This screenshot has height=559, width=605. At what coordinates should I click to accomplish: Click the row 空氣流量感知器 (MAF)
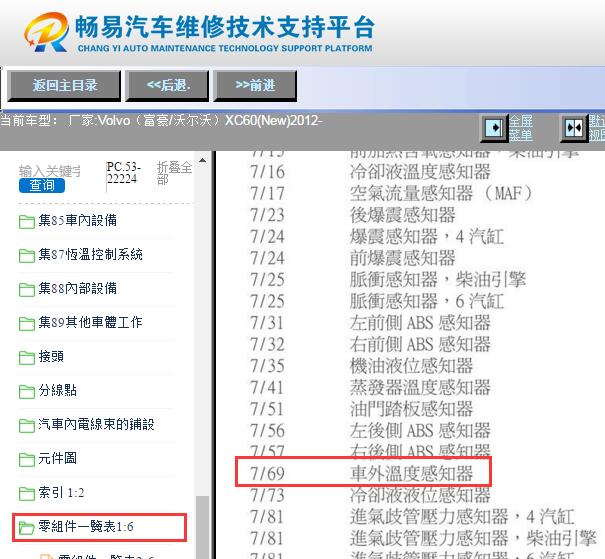coord(391,194)
